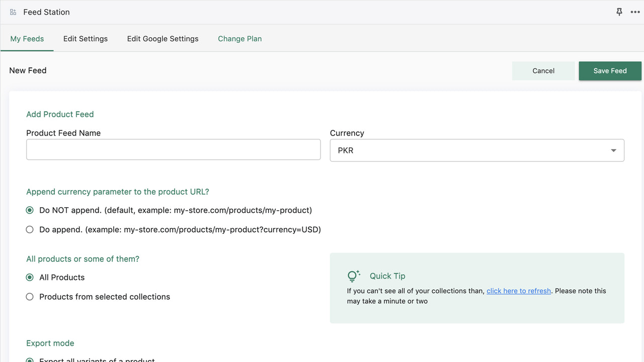This screenshot has height=362, width=644.
Task: Choose the All Products radio button
Action: click(x=30, y=278)
